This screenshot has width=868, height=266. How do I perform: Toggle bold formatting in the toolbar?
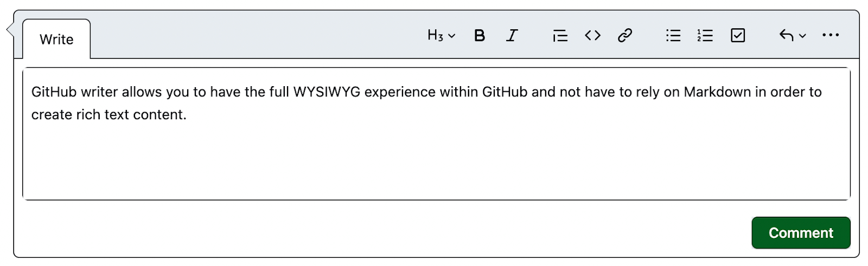tap(479, 36)
